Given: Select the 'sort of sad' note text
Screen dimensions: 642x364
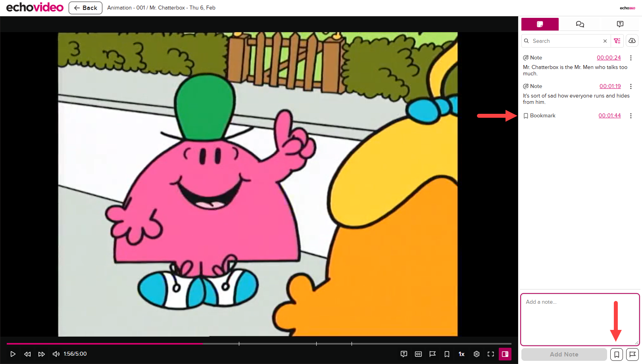Looking at the screenshot, I should (576, 99).
